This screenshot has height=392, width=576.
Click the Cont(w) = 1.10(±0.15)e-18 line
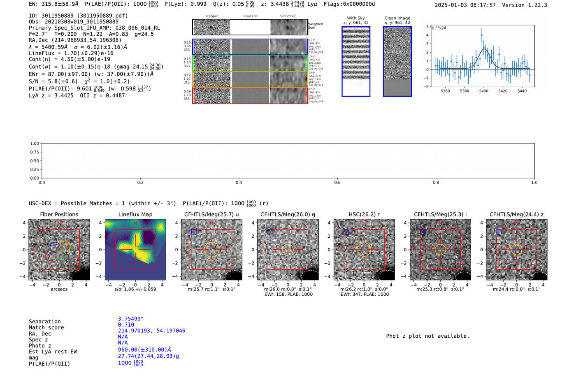click(x=96, y=66)
